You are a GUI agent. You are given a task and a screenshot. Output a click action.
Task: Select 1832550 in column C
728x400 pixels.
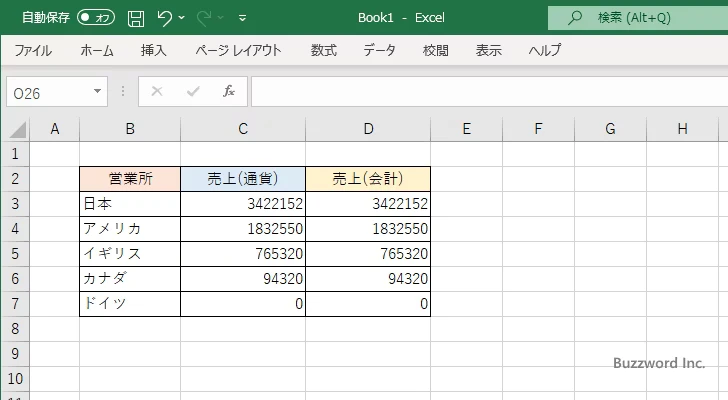[x=243, y=229]
